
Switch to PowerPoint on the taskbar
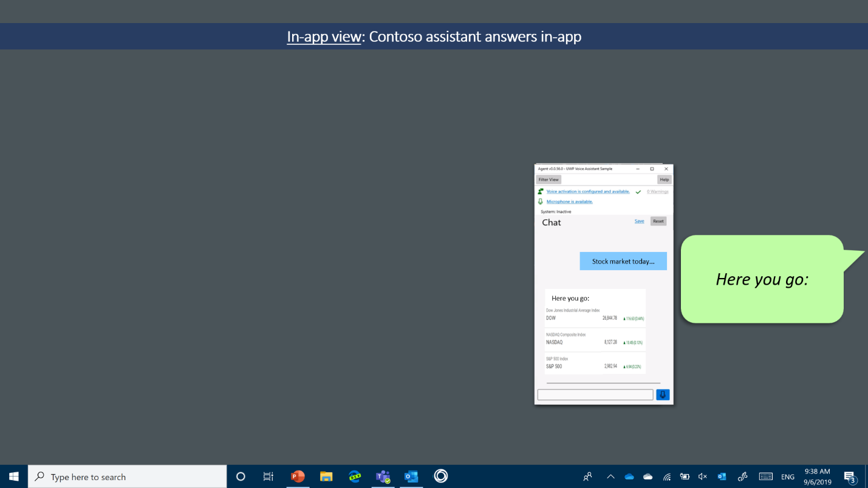pyautogui.click(x=298, y=476)
